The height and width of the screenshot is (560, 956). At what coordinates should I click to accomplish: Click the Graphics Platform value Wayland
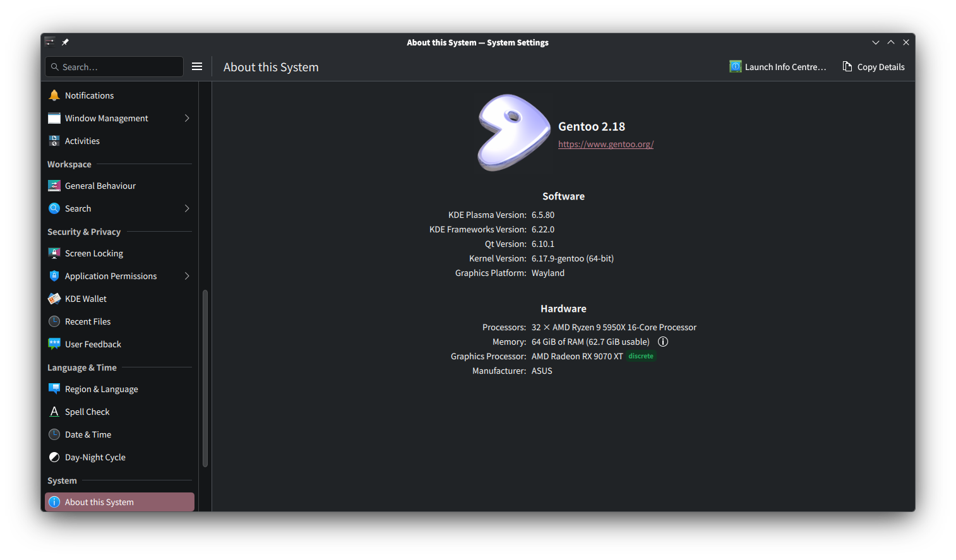[x=548, y=273]
